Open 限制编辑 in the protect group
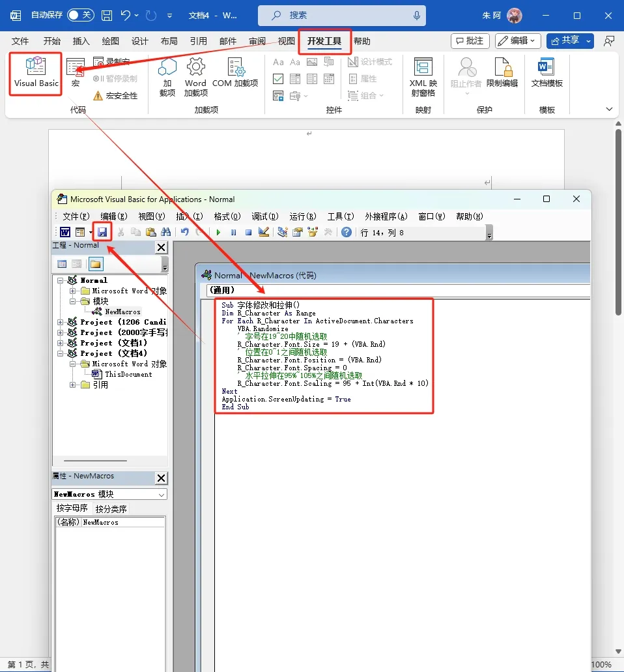This screenshot has height=672, width=624. (502, 73)
